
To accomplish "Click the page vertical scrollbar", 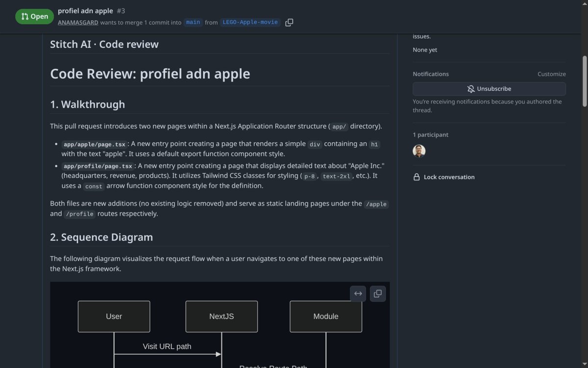I will tap(584, 81).
